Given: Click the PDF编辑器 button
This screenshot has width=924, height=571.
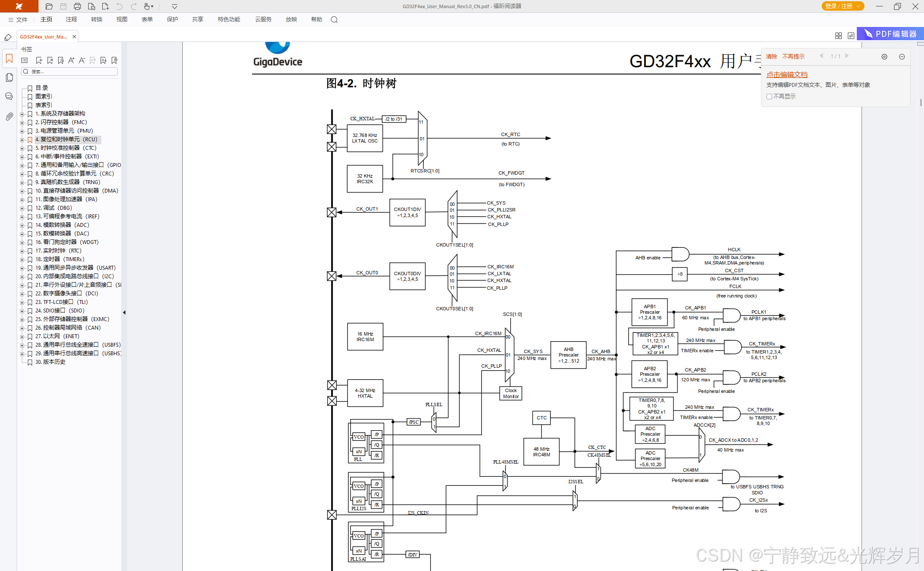Looking at the screenshot, I should tap(890, 33).
